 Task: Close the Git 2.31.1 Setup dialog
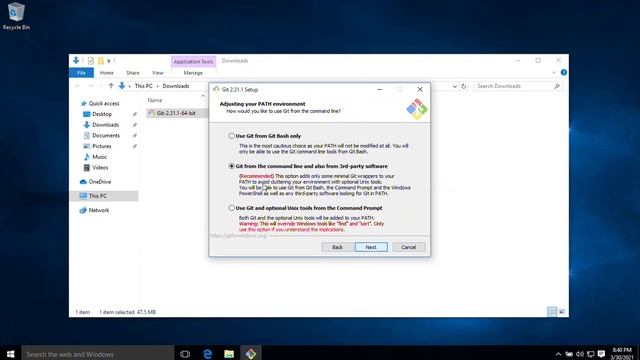420,89
